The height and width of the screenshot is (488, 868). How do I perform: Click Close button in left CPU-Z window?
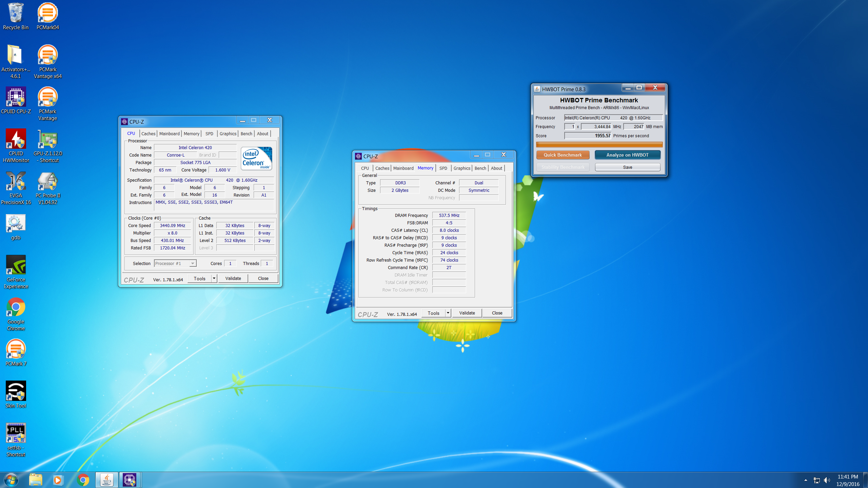263,279
